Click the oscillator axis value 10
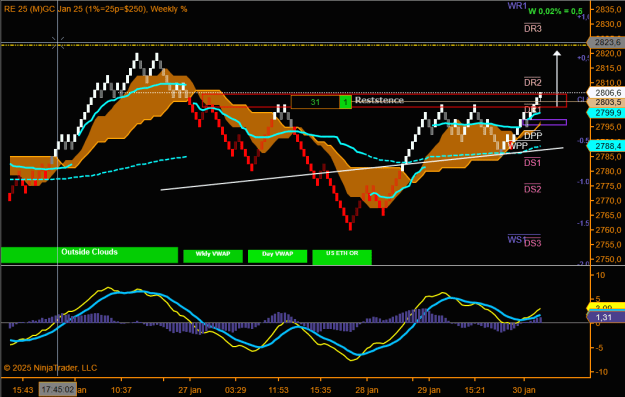 [600, 275]
